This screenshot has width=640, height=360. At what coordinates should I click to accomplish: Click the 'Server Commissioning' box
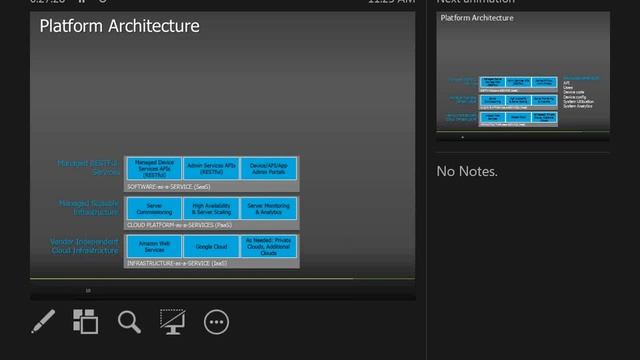click(154, 209)
